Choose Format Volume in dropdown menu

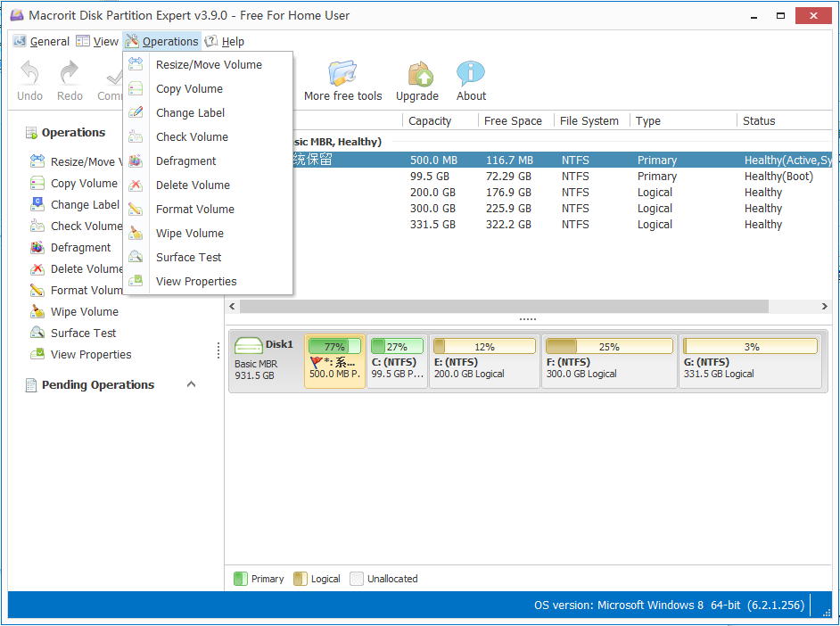click(x=194, y=209)
